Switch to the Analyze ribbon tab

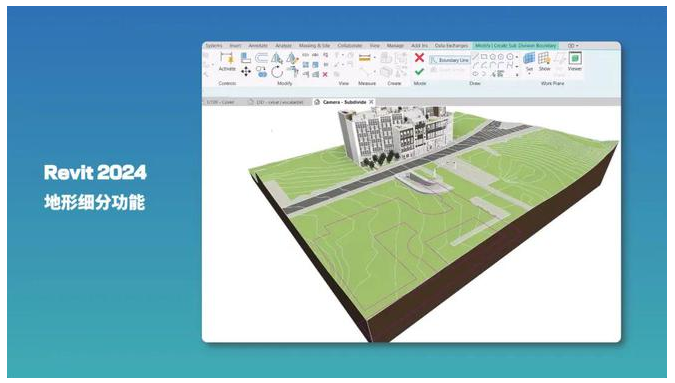click(x=283, y=46)
